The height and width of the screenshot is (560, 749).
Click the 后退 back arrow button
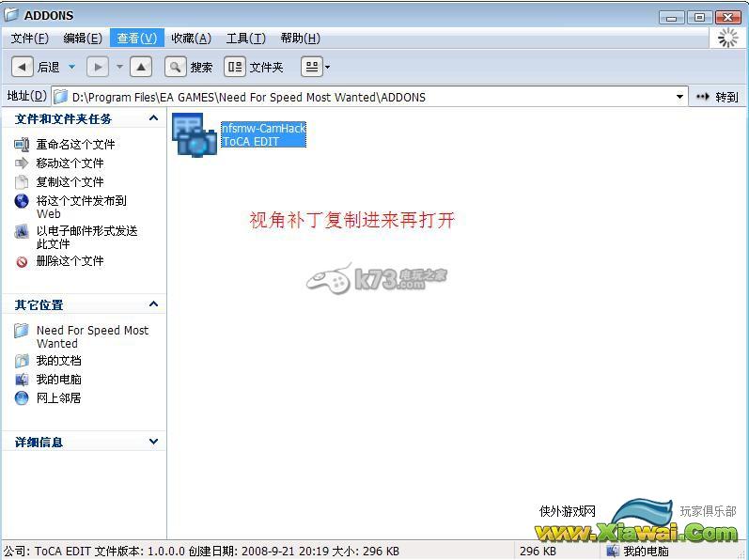pos(23,68)
